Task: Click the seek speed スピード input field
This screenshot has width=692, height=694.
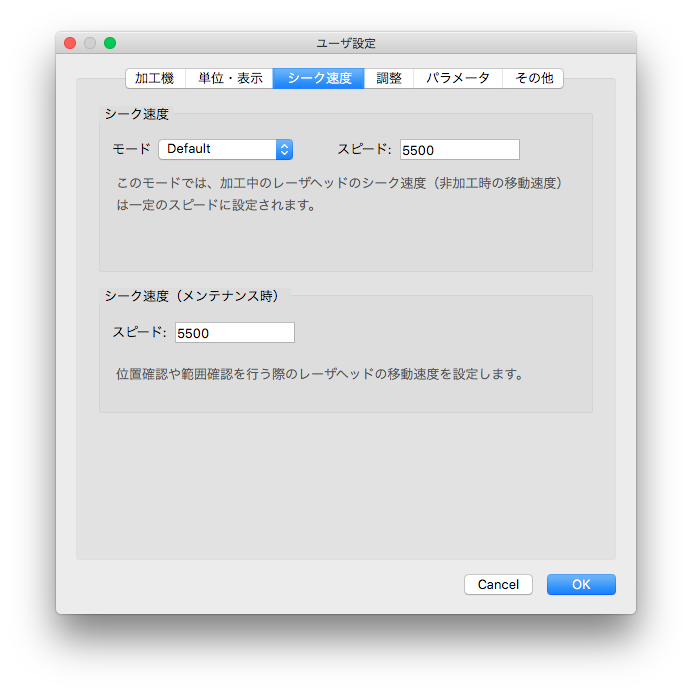Action: (x=460, y=150)
